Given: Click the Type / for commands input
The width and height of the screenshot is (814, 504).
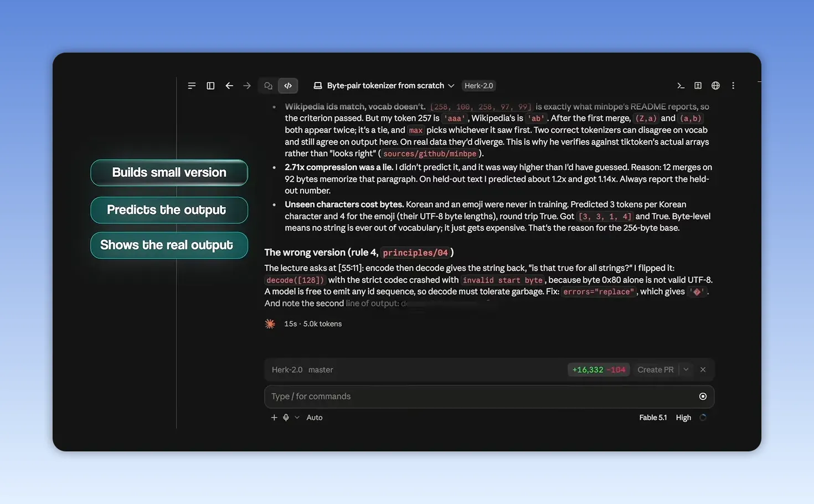Looking at the screenshot, I should [x=482, y=397].
